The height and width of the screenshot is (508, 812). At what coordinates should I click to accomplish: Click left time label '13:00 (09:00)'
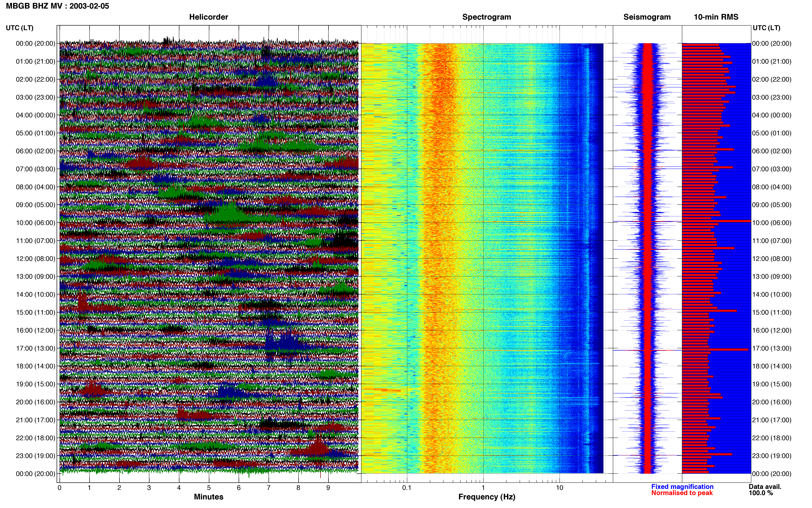coord(36,277)
